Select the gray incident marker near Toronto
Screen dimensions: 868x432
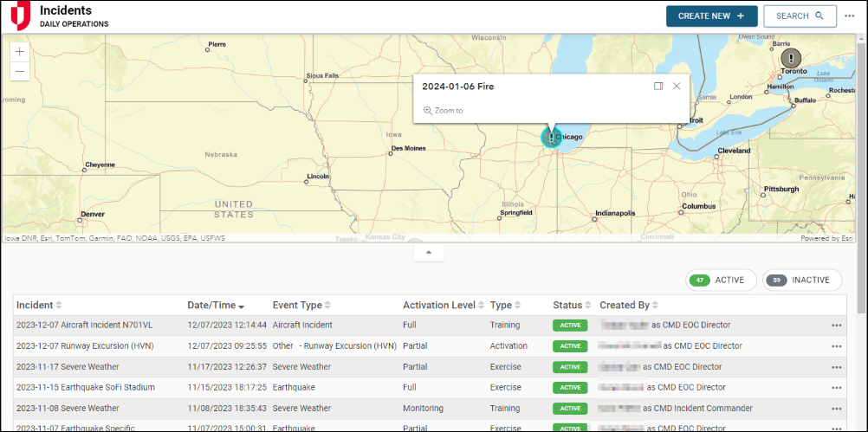[x=791, y=57]
